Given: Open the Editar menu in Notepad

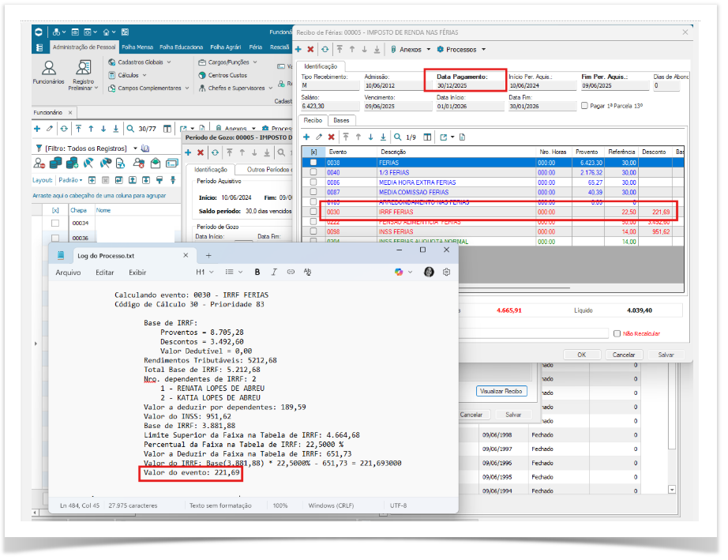Looking at the screenshot, I should [105, 272].
